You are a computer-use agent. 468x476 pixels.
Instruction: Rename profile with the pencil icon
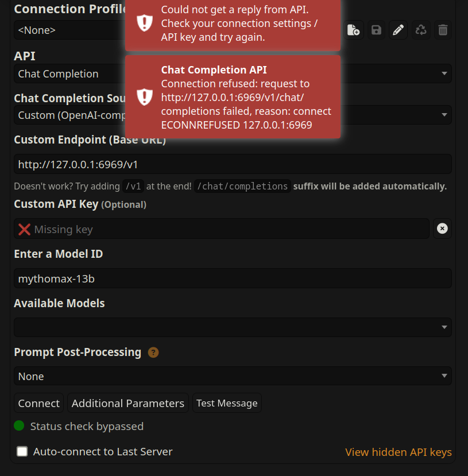(x=398, y=30)
